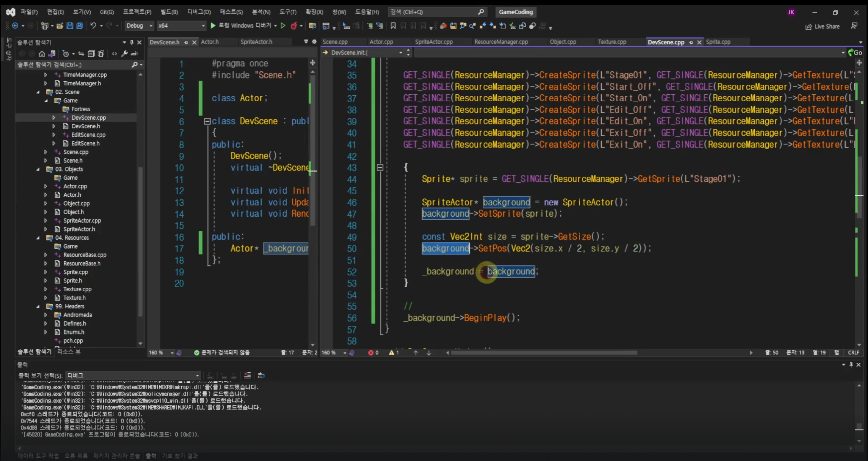Click the Solution Explorer vertical scrollbar thumb

140,241
